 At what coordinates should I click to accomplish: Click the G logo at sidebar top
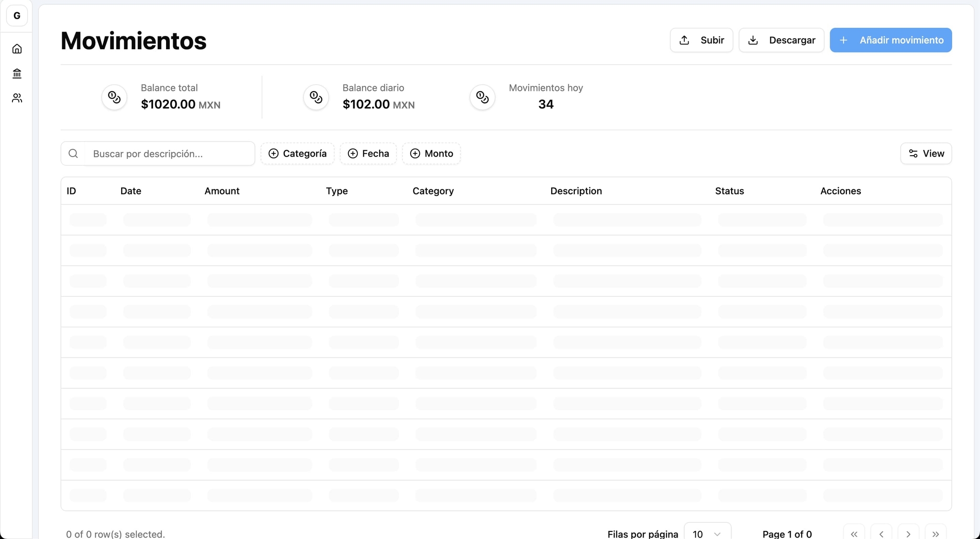coord(17,16)
